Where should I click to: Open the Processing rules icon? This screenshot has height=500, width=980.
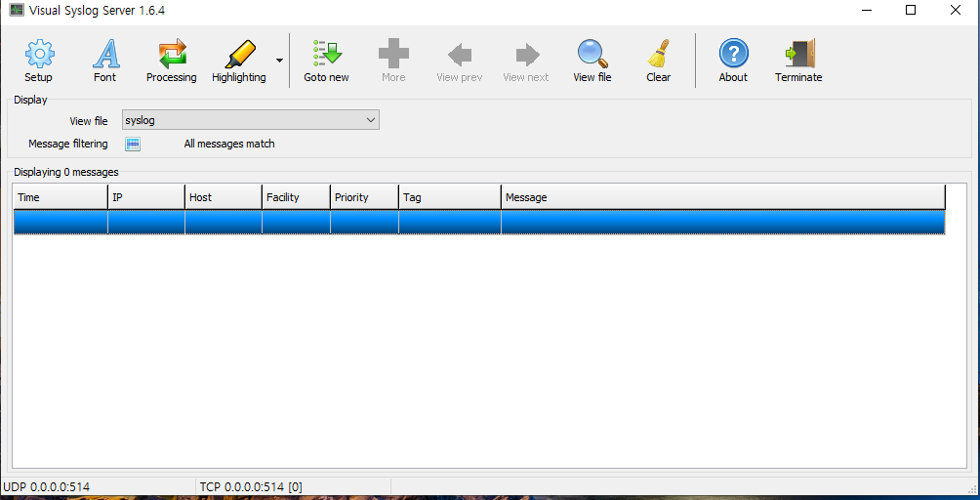pyautogui.click(x=171, y=55)
